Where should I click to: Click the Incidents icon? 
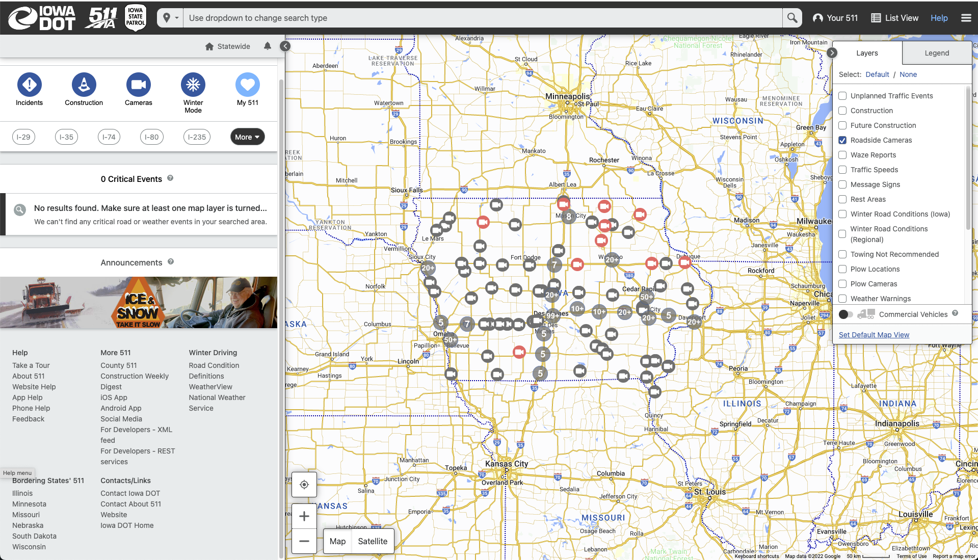[30, 85]
